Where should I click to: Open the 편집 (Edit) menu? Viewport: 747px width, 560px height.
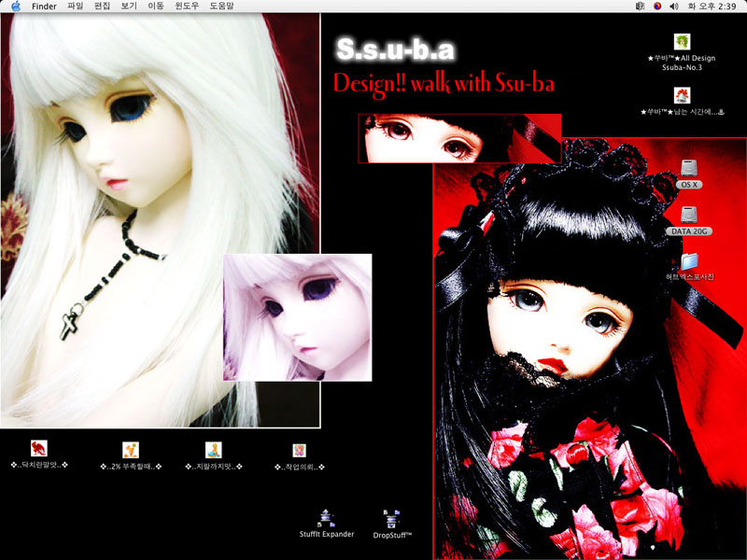(x=102, y=7)
